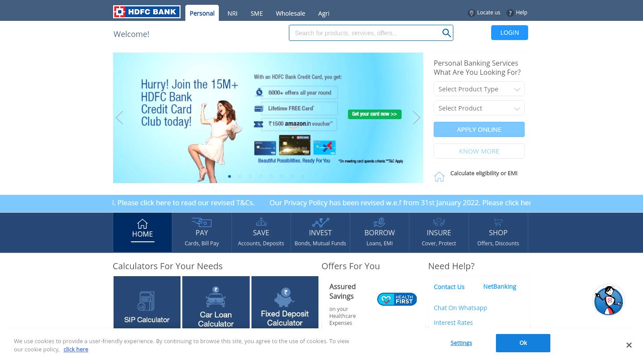Open the INSURE Cover, Protect menu
This screenshot has height=364, width=643.
point(439,232)
